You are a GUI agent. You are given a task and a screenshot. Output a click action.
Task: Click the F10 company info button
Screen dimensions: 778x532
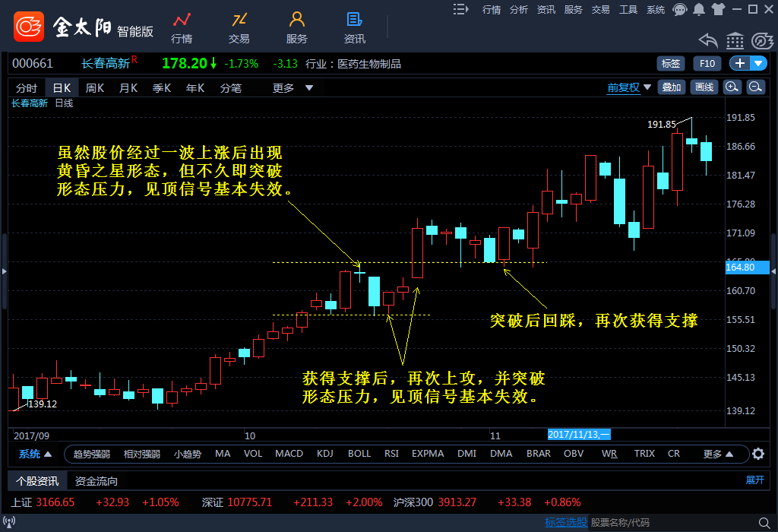(707, 64)
